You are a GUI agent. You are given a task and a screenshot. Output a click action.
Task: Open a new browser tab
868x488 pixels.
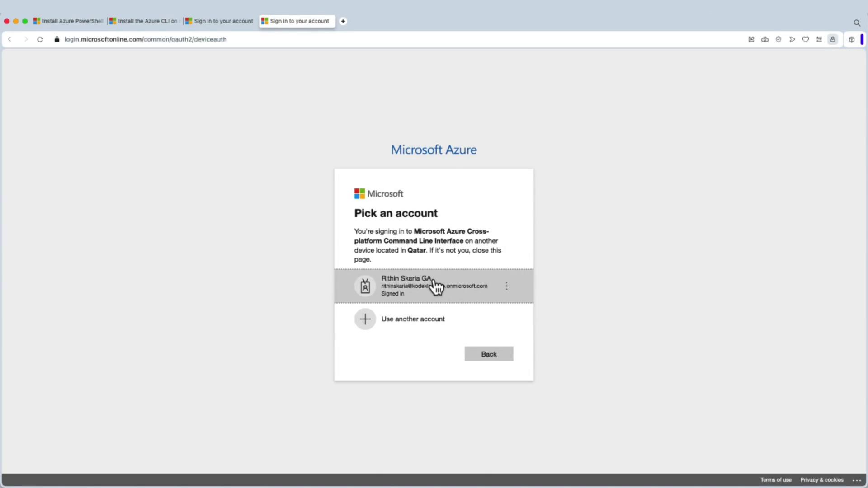(x=343, y=21)
